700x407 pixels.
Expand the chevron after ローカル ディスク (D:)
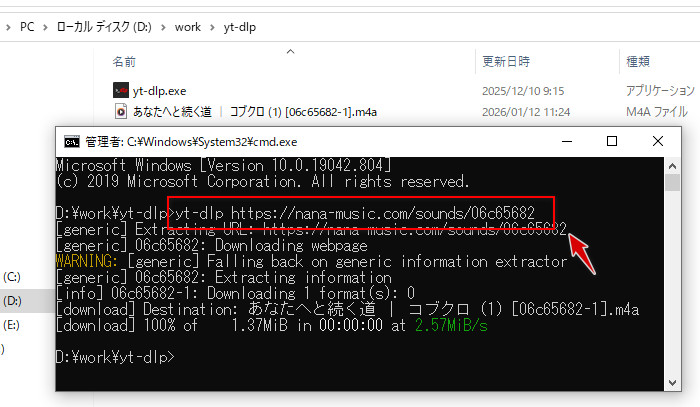(x=163, y=28)
